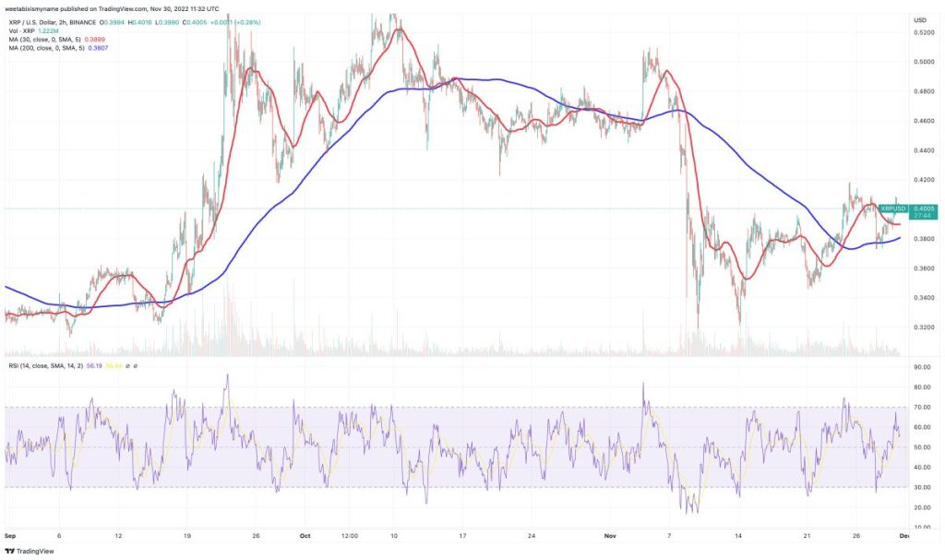
Task: Click the 90.00 RSI axis label
Action: pyautogui.click(x=923, y=366)
